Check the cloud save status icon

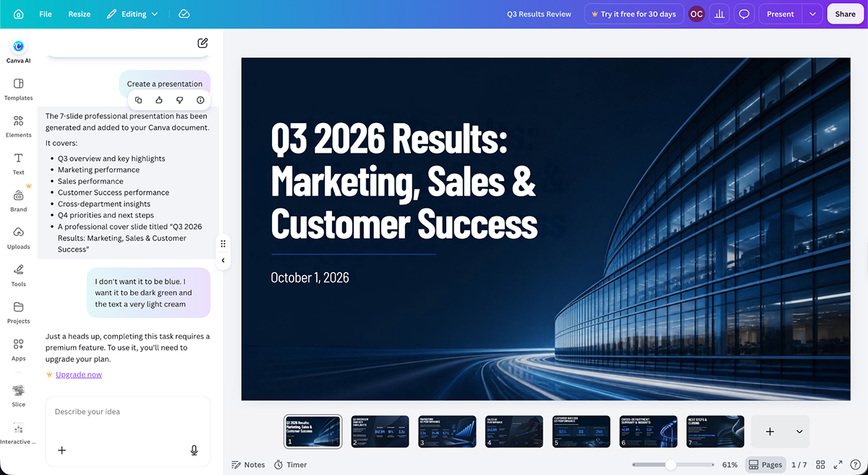click(x=184, y=14)
